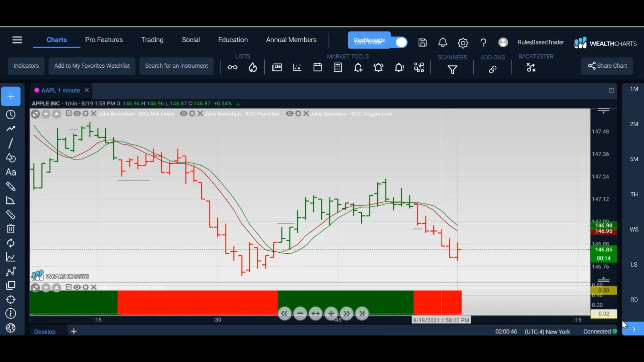The width and height of the screenshot is (644, 362).
Task: Click the Indicators button
Action: (x=26, y=66)
